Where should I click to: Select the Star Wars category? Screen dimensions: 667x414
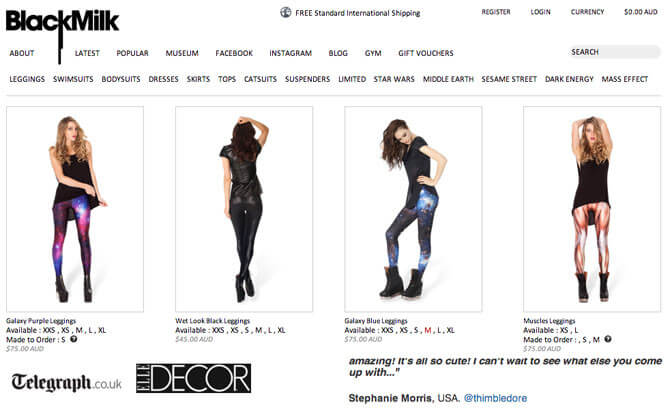point(394,79)
